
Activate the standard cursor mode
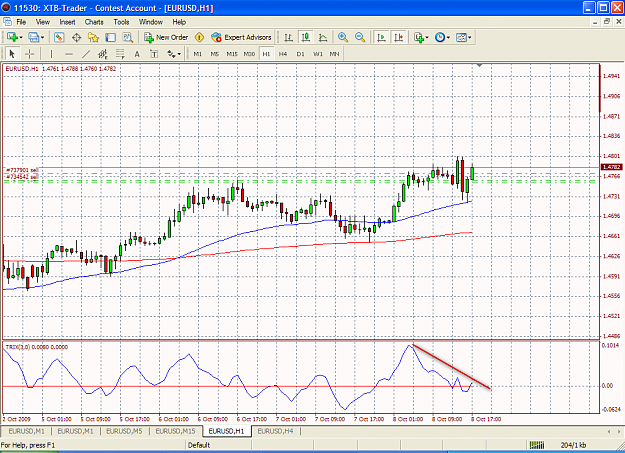(x=12, y=54)
